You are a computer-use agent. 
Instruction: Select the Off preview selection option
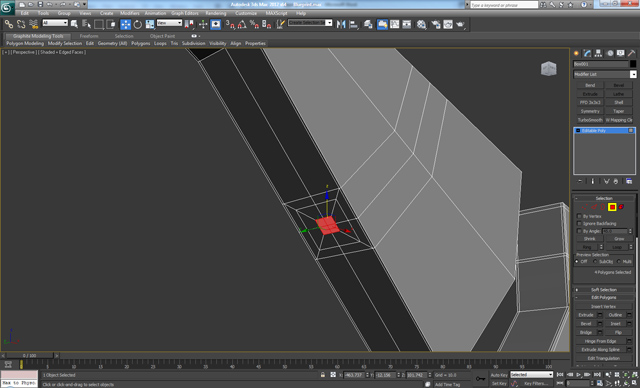point(577,262)
